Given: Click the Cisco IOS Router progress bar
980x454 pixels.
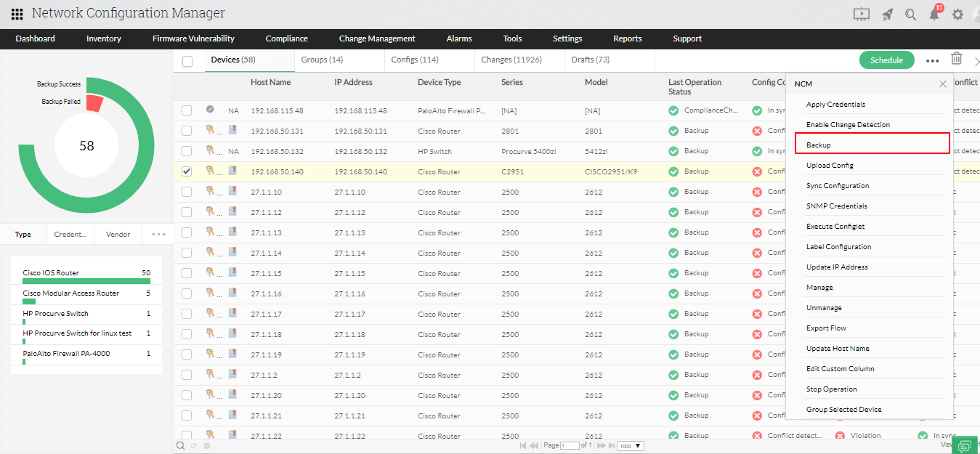Looking at the screenshot, I should coord(86,282).
